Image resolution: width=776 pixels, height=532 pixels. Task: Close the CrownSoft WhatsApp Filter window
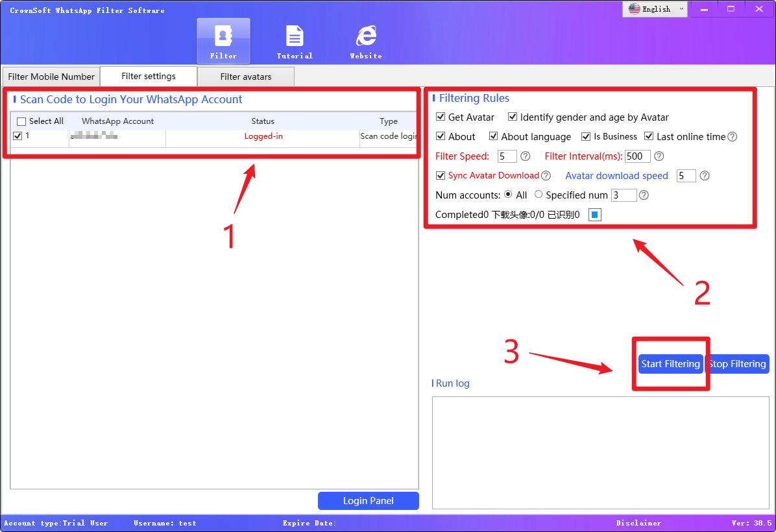coord(758,9)
